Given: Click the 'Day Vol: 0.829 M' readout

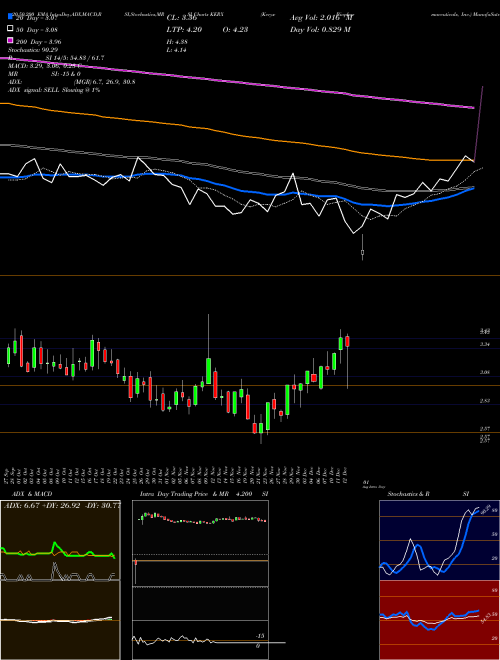Looking at the screenshot, I should 320,29.
